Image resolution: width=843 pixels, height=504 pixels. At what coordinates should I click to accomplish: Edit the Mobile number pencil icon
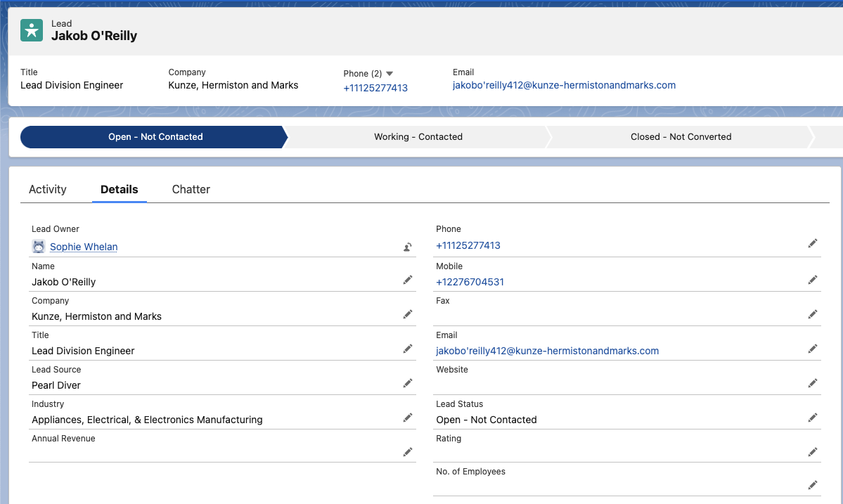(812, 280)
